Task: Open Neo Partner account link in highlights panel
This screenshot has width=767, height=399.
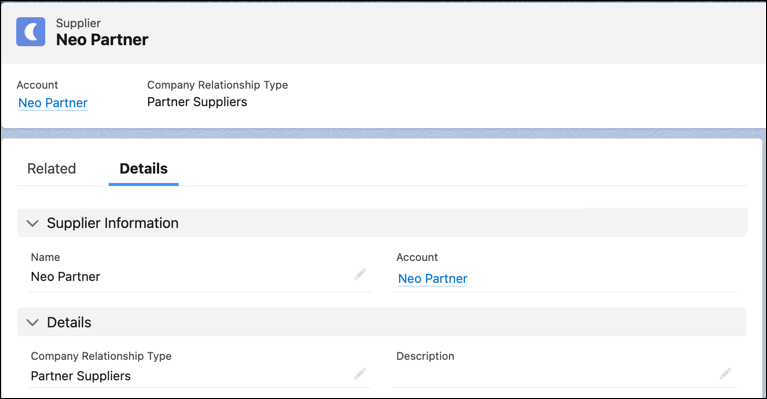Action: (x=53, y=103)
